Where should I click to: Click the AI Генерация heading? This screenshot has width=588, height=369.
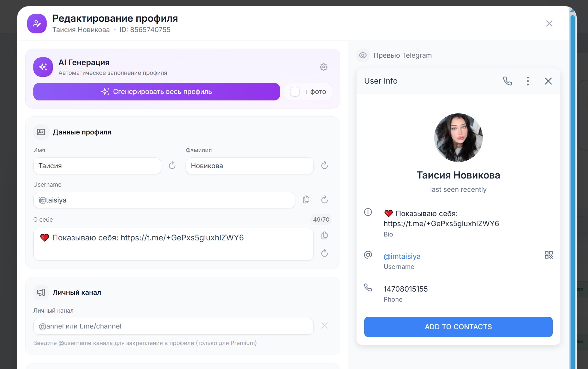pos(84,63)
